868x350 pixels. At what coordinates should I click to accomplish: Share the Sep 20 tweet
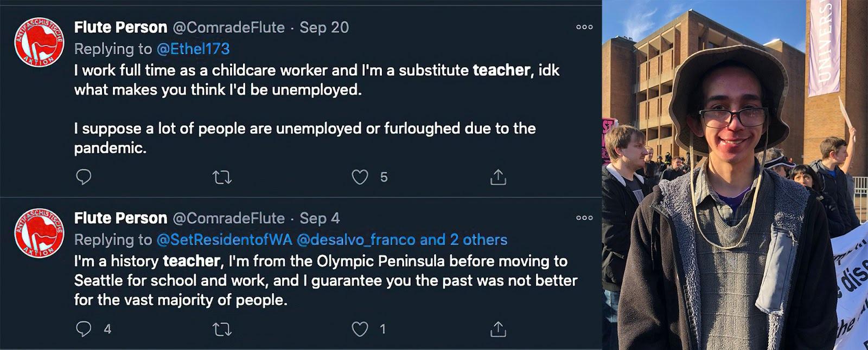tap(498, 177)
